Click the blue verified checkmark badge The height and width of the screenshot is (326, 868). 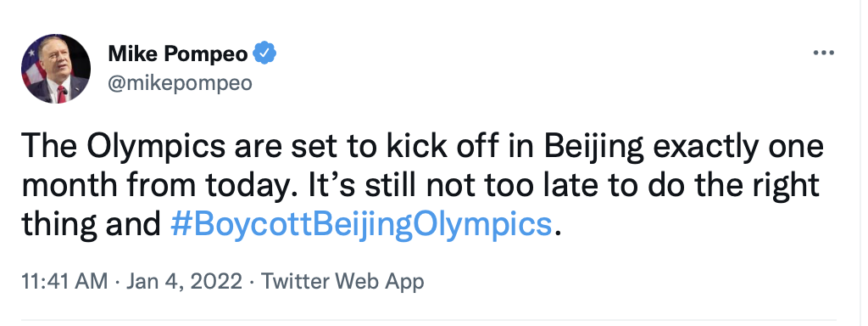[x=264, y=53]
